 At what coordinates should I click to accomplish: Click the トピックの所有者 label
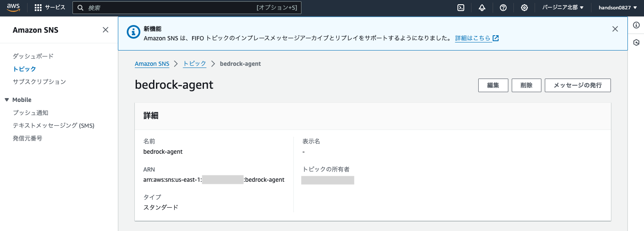(326, 169)
